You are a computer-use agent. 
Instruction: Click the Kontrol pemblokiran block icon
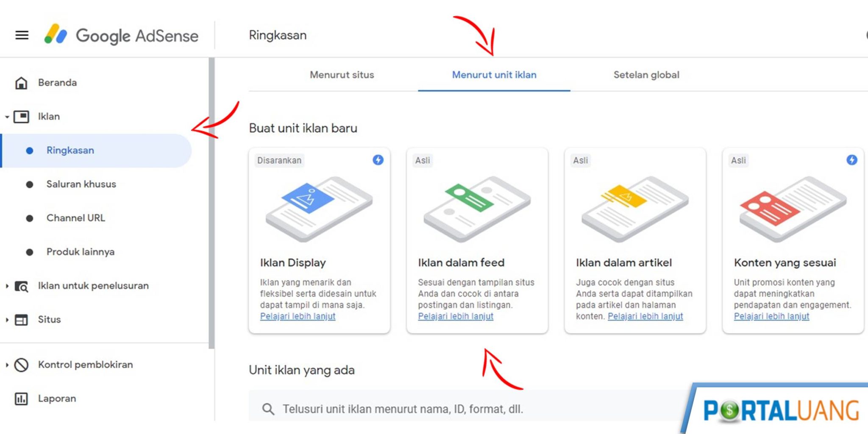[20, 364]
